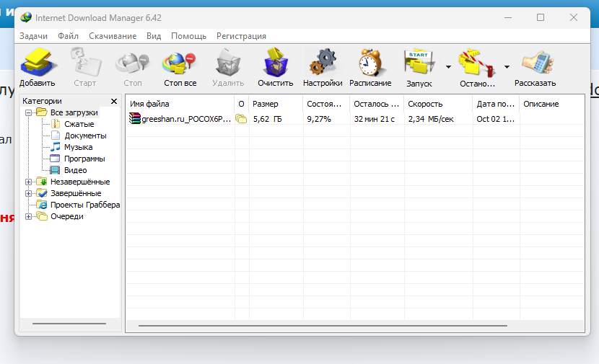The image size is (599, 364).
Task: Click the Проекты Граббера icon
Action: pos(42,205)
